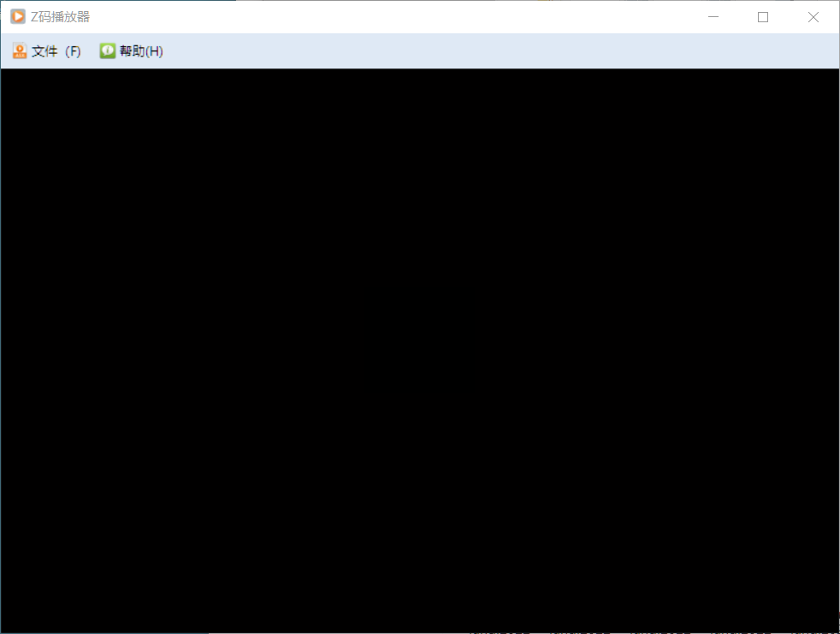This screenshot has width=840, height=634.
Task: Click the orange file icon beside 文件
Action: click(x=20, y=51)
